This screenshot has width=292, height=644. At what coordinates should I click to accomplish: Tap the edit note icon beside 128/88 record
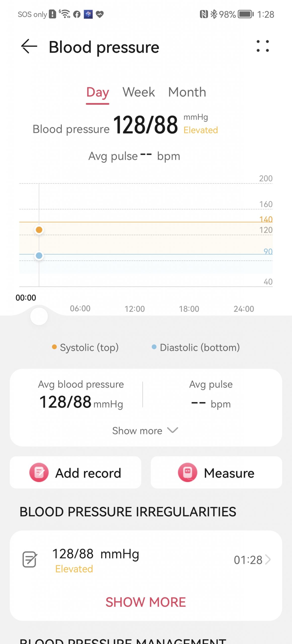coord(30,559)
